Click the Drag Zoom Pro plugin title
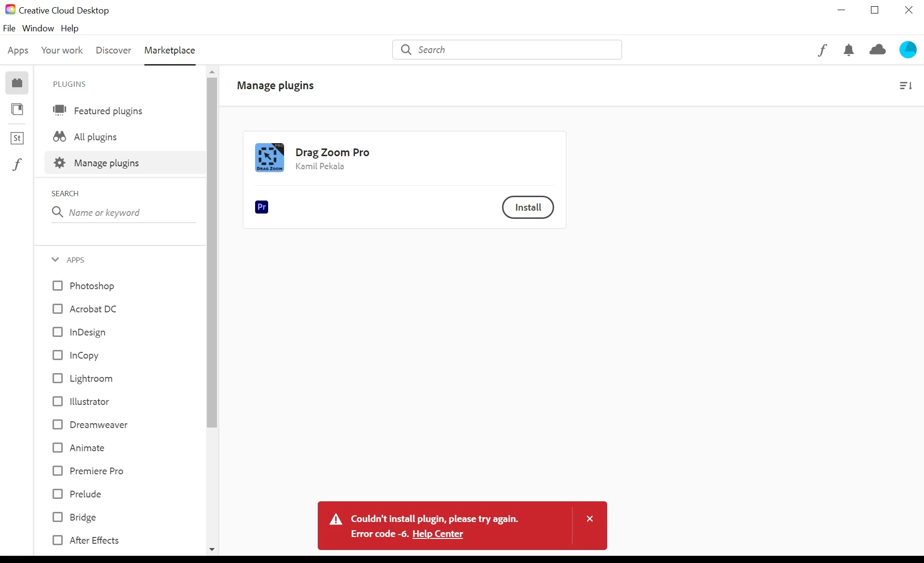This screenshot has height=563, width=924. point(332,152)
